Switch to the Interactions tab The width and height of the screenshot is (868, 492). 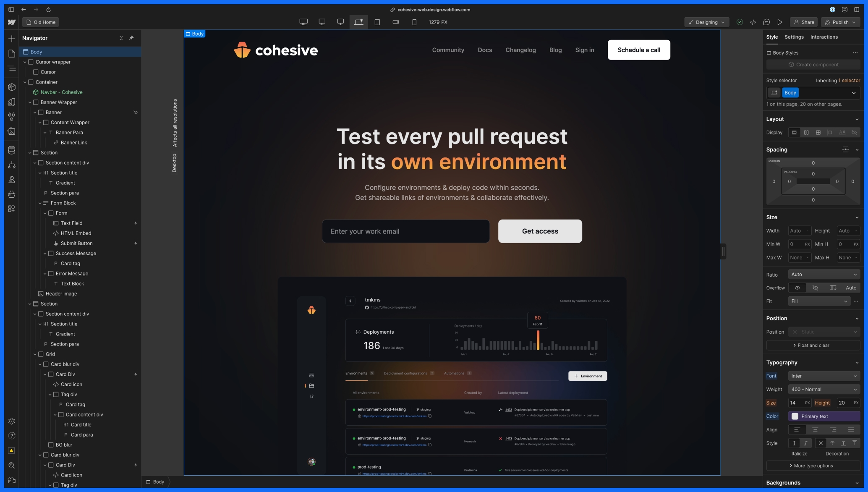pos(824,37)
